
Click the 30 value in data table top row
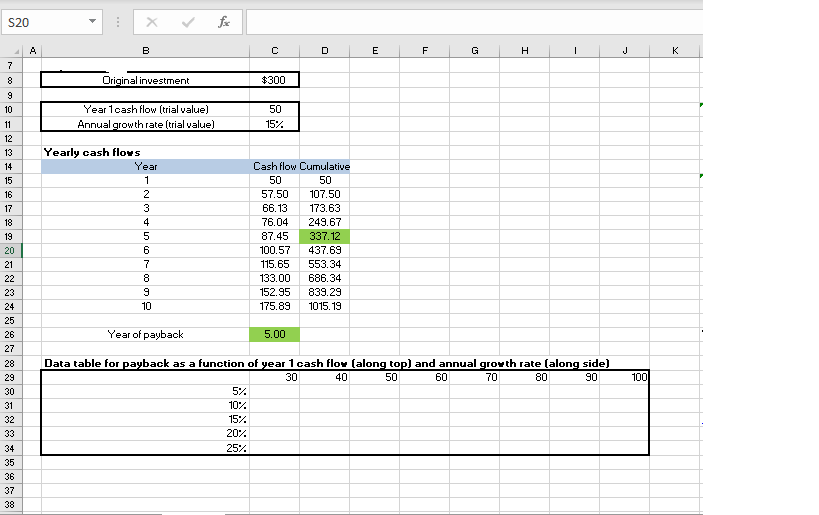pyautogui.click(x=275, y=378)
